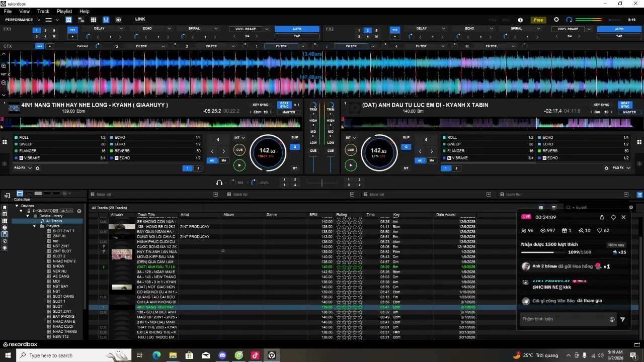644x362 pixels.
Task: Open the rekordbox settings gear icon
Action: point(556,20)
